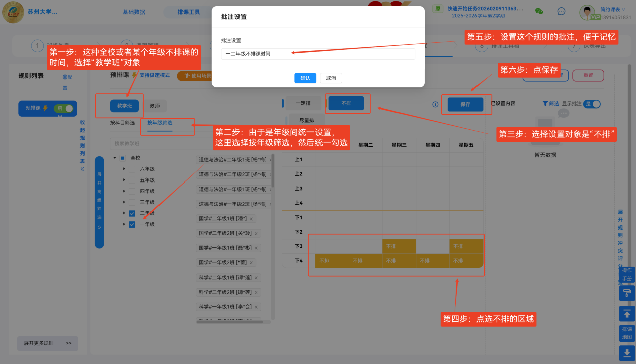Viewport: 636px width, 364px height.
Task: Uncheck the 一年级 checkbox
Action: (132, 224)
